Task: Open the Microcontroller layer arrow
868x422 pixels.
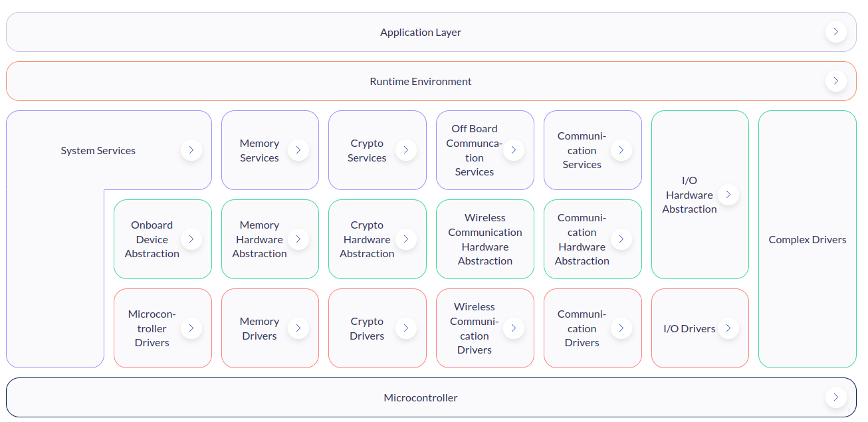Action: [835, 397]
